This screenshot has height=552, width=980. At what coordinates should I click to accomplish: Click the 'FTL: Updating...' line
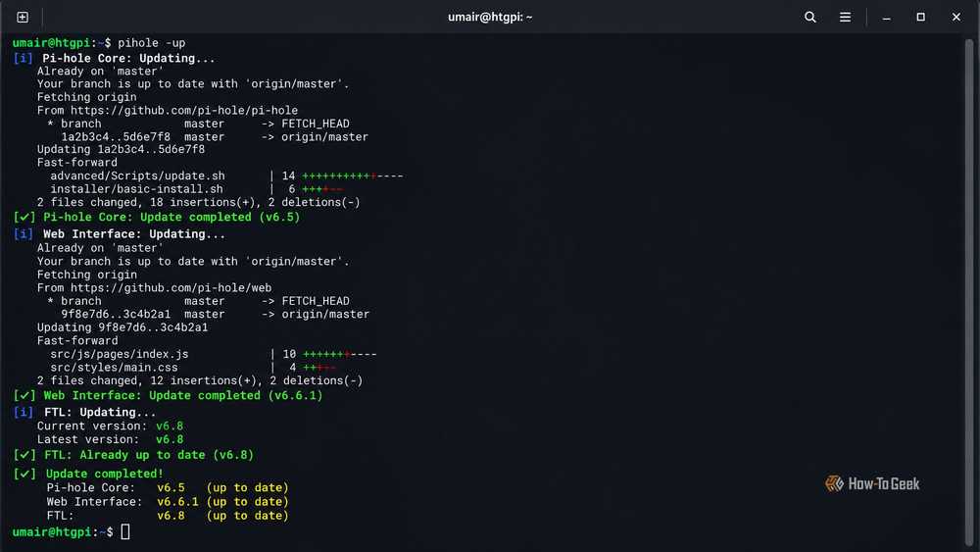click(100, 412)
